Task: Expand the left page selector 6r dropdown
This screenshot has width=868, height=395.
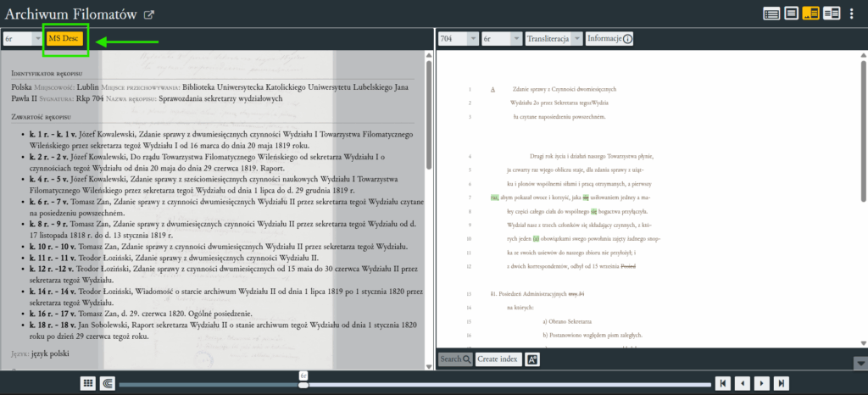Action: [23, 39]
